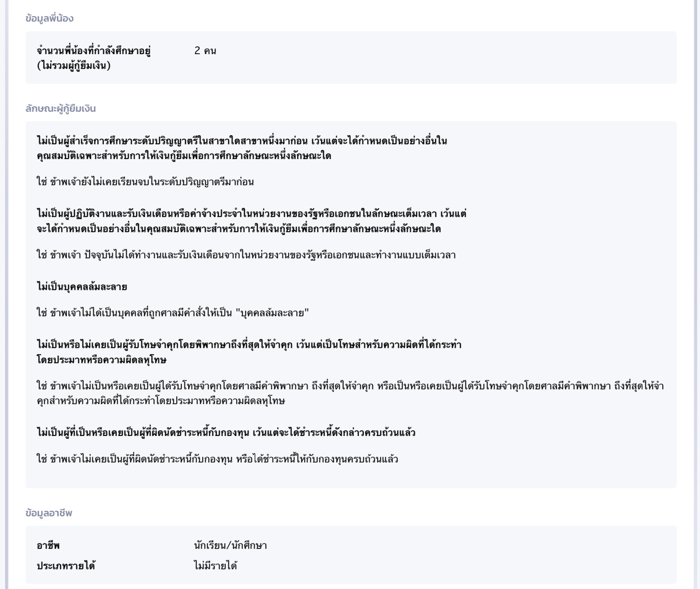Click the answer mentioning "บุคคลล้มละลาย" in quotes
This screenshot has height=589, width=700.
172,313
